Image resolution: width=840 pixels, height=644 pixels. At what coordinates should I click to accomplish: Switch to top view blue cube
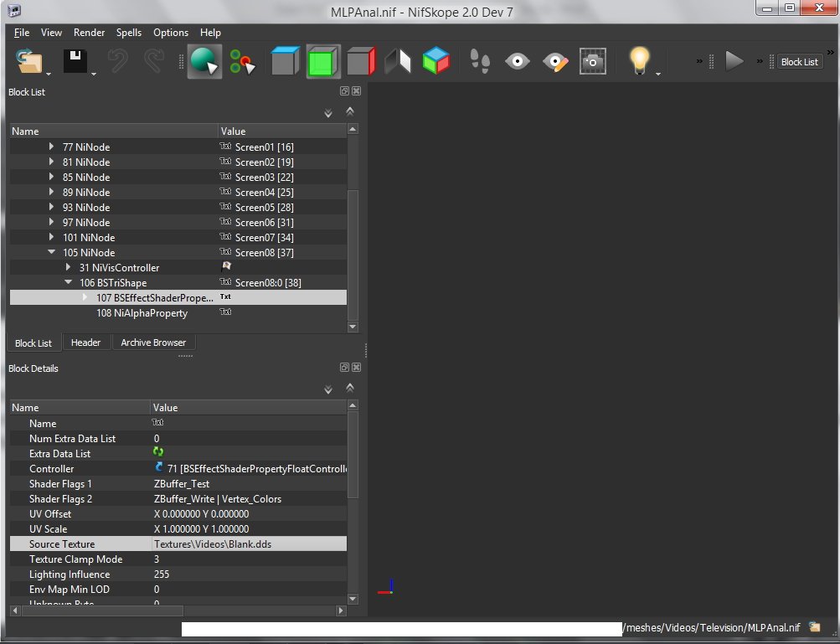(285, 62)
